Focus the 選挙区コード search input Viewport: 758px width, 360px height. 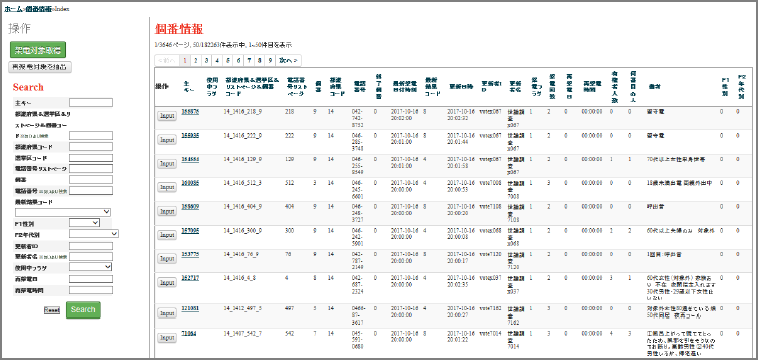[x=91, y=158]
